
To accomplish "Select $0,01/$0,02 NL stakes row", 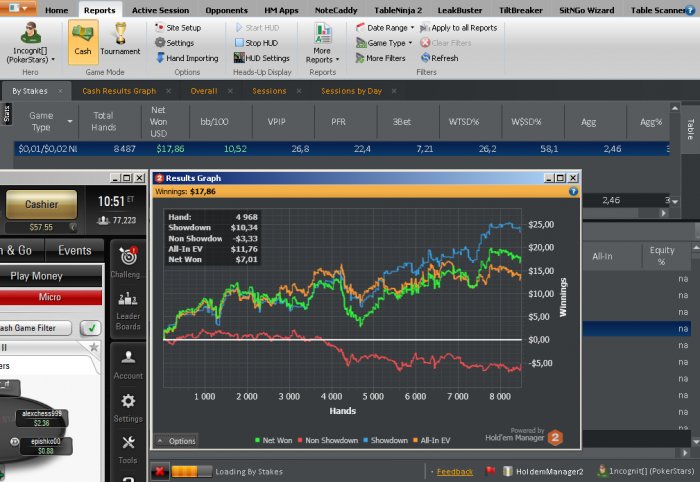I will coord(342,149).
